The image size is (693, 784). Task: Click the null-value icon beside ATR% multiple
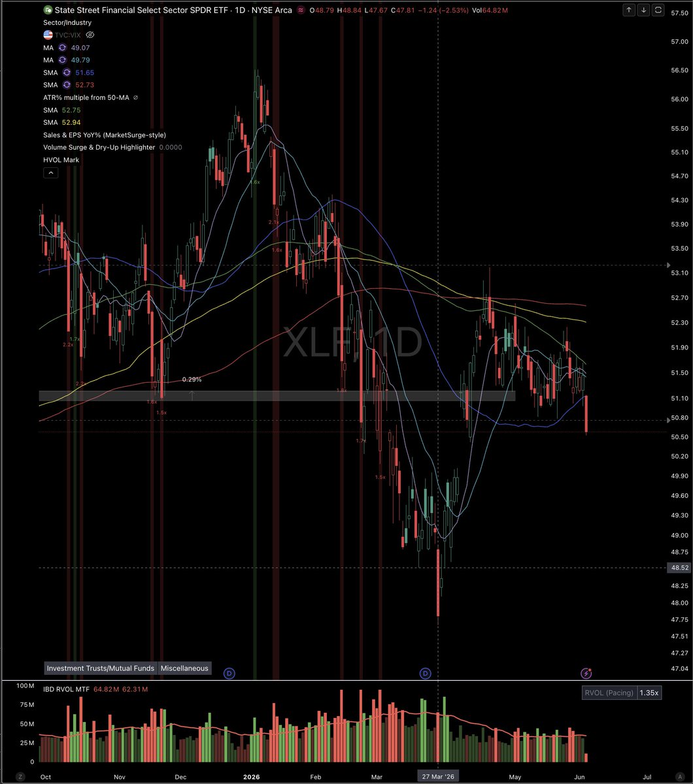135,97
